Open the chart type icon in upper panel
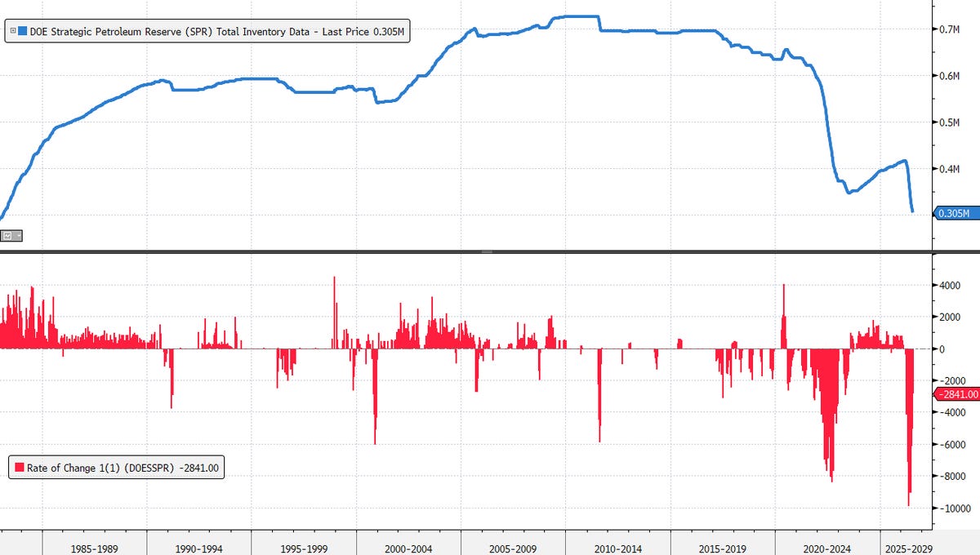The width and height of the screenshot is (980, 555). 8,236
